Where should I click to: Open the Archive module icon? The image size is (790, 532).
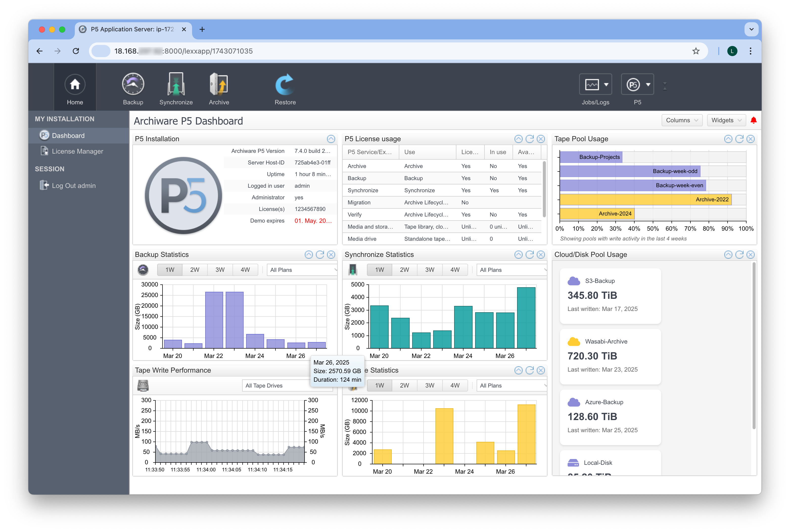tap(219, 84)
